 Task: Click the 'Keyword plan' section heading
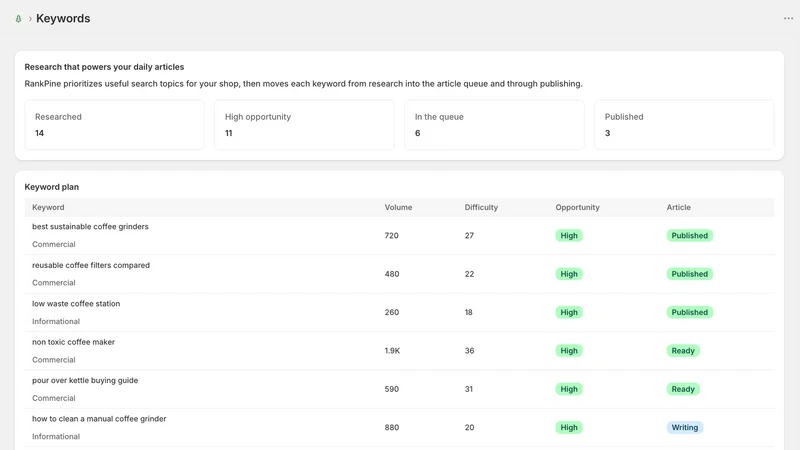click(52, 187)
